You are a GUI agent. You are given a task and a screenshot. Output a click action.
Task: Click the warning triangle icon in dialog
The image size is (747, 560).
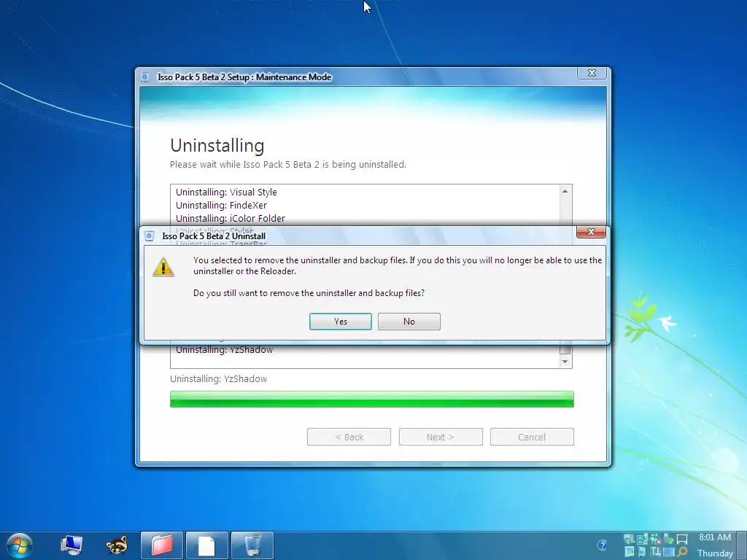(163, 267)
